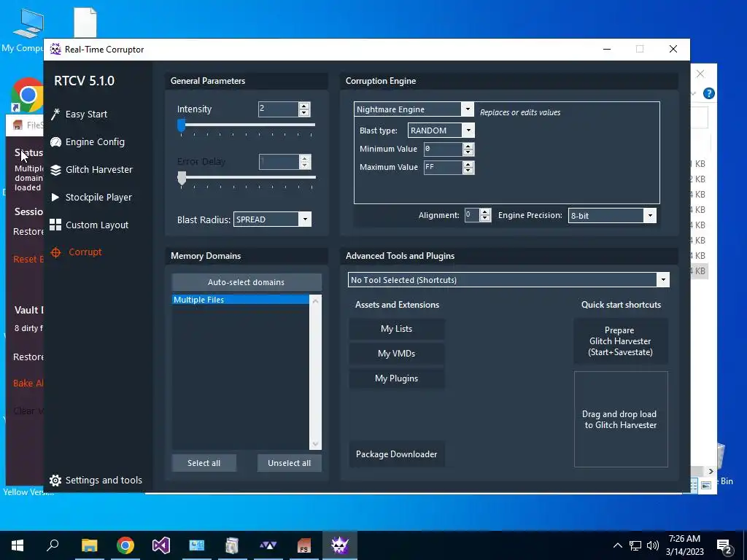Click the taskbar search icon

53,545
